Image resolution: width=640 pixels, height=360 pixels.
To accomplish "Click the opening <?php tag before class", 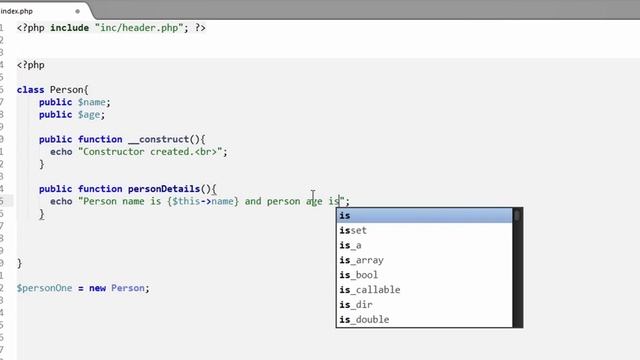I will 31,65.
